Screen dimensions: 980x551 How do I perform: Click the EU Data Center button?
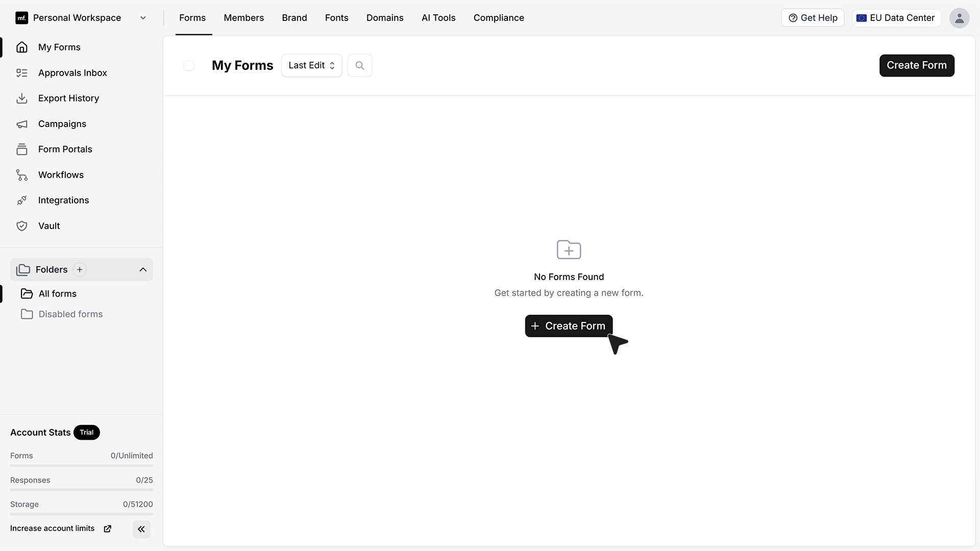click(x=896, y=18)
